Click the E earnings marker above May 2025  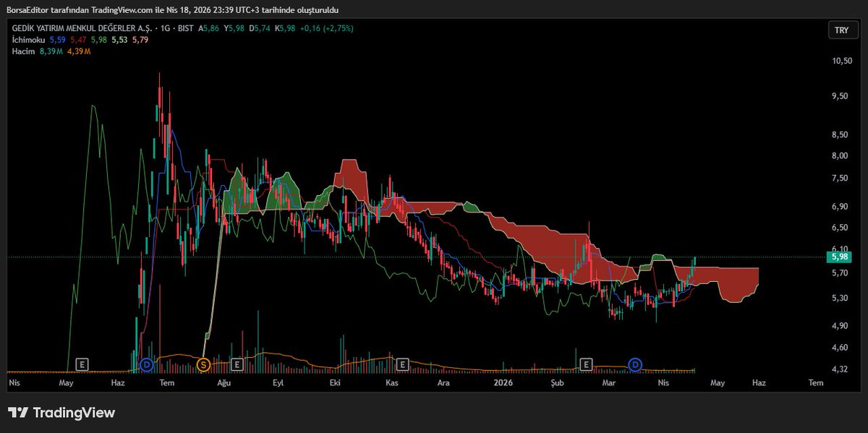coord(82,364)
